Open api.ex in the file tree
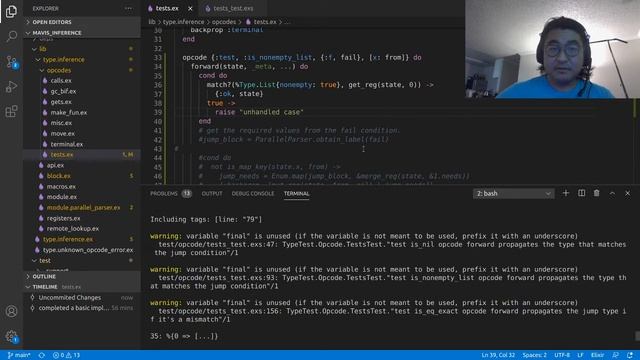Viewport: 640px width, 360px height. click(82, 165)
